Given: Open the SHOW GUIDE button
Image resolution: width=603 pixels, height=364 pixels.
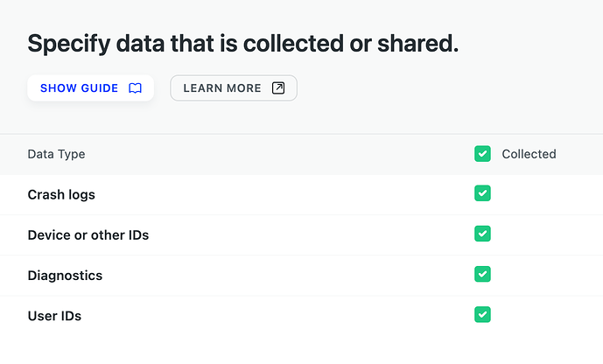Looking at the screenshot, I should click(x=91, y=88).
